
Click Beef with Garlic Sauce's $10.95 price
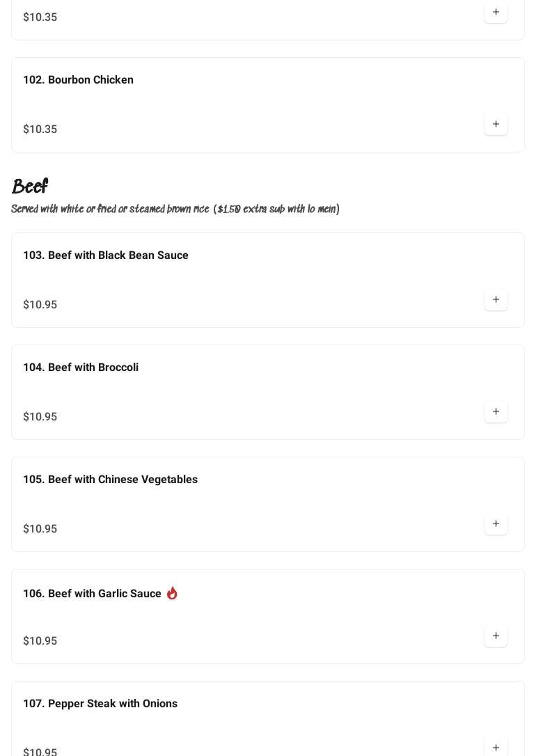point(40,641)
